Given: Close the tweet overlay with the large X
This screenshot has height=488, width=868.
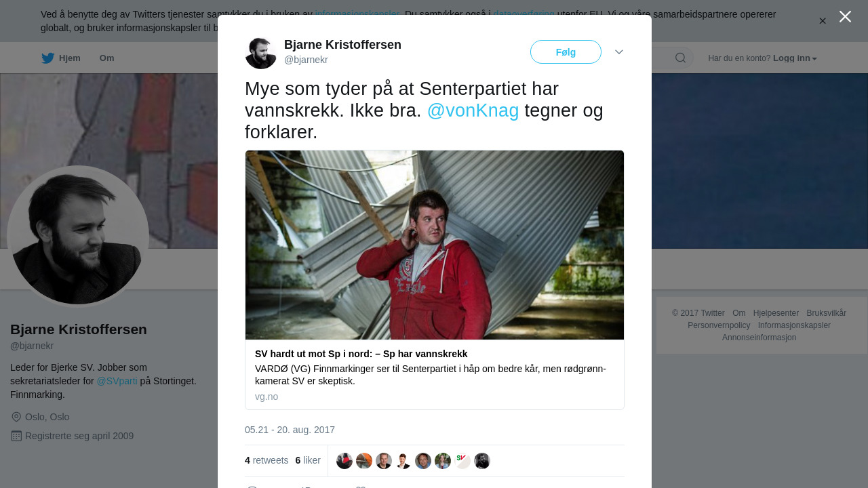Looking at the screenshot, I should pos(845,16).
